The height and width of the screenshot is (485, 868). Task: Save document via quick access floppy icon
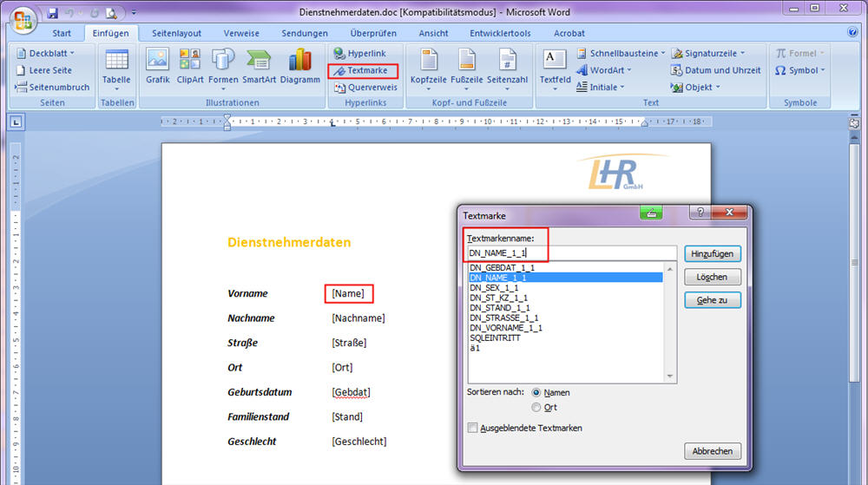[53, 12]
